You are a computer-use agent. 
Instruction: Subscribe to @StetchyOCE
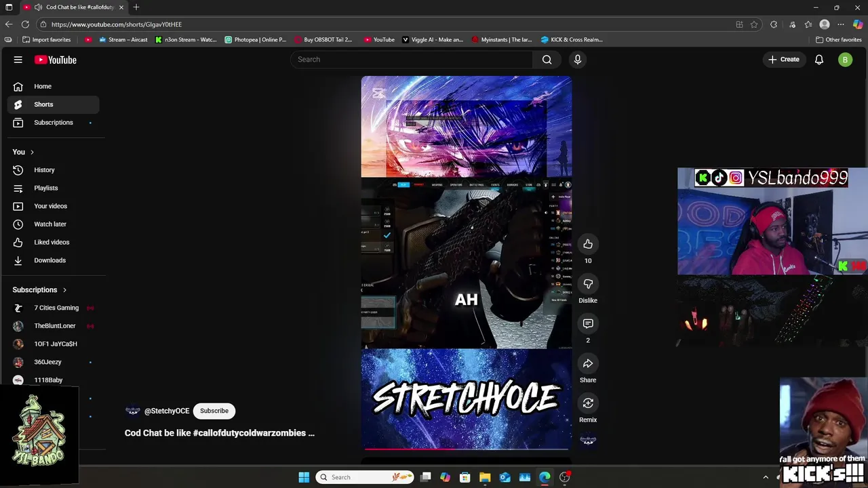(x=214, y=411)
